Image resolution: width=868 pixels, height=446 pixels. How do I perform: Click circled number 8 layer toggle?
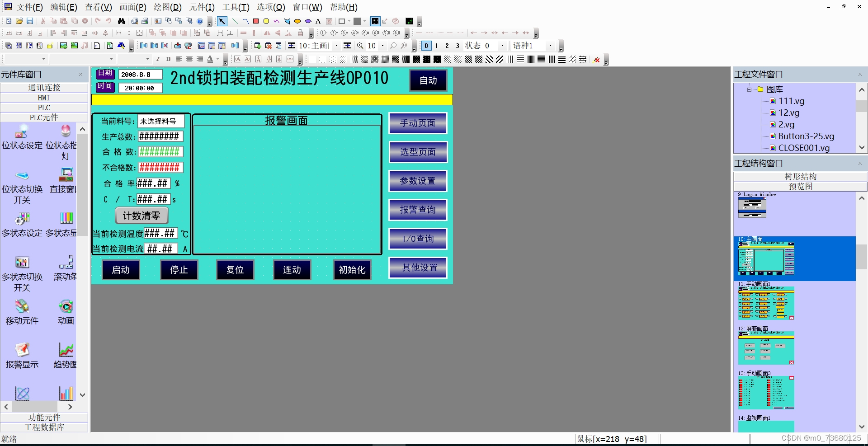[x=396, y=33]
